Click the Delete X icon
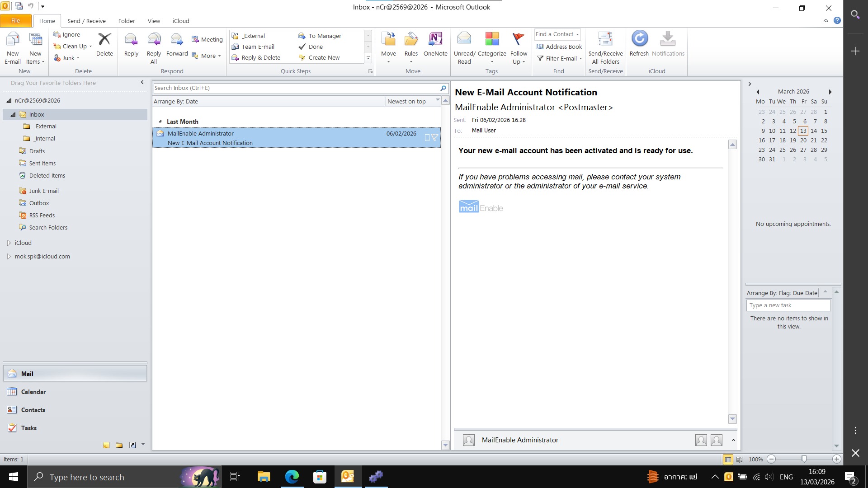 point(104,39)
